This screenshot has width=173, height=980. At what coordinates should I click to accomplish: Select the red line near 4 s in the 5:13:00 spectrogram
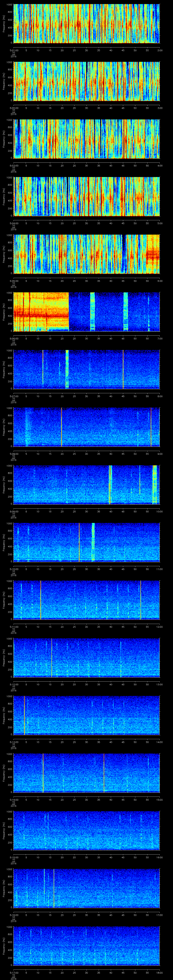(24, 715)
